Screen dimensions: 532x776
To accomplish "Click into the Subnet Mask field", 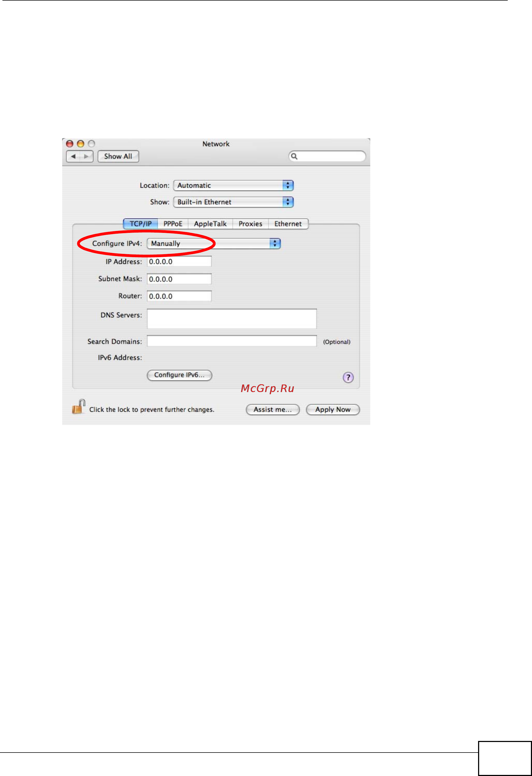I will [x=179, y=279].
